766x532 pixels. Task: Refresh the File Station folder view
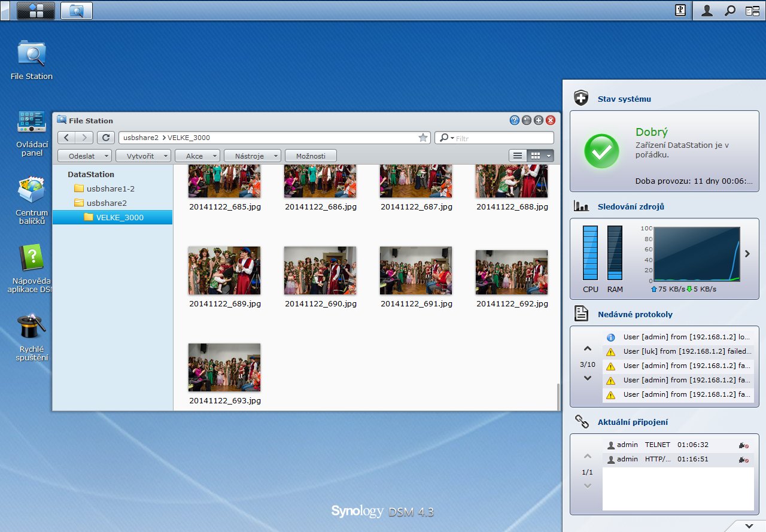[106, 138]
